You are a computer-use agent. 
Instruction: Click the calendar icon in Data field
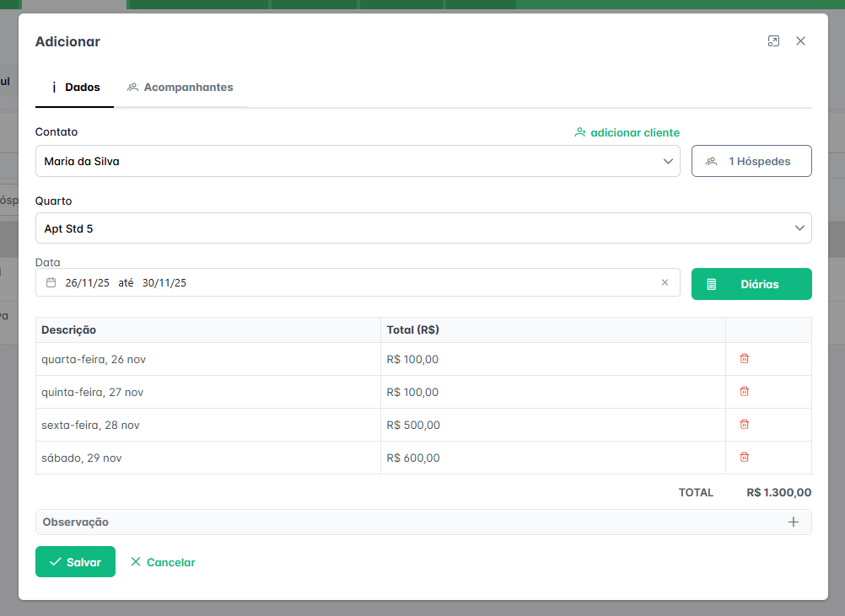[x=51, y=283]
